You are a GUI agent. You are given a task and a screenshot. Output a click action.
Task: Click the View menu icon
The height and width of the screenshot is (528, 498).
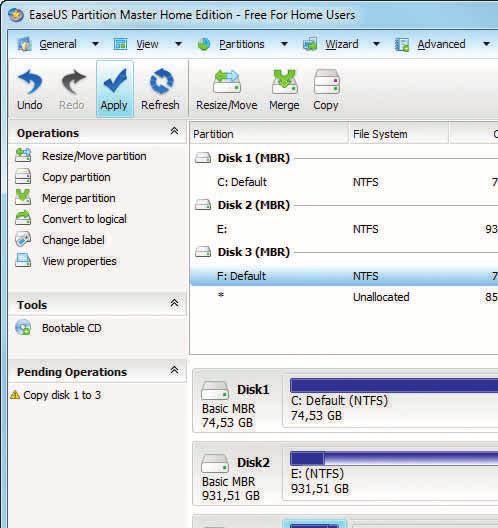coord(121,44)
